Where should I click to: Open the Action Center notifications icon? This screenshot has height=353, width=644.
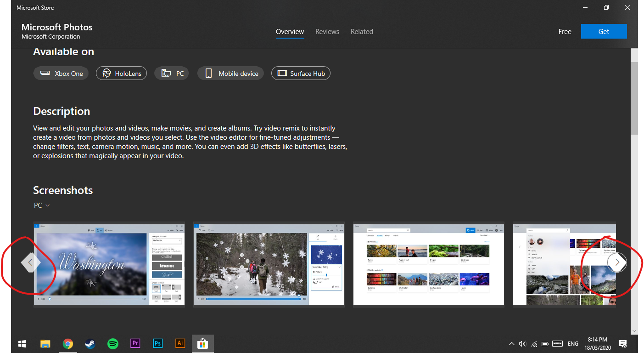[x=623, y=344]
